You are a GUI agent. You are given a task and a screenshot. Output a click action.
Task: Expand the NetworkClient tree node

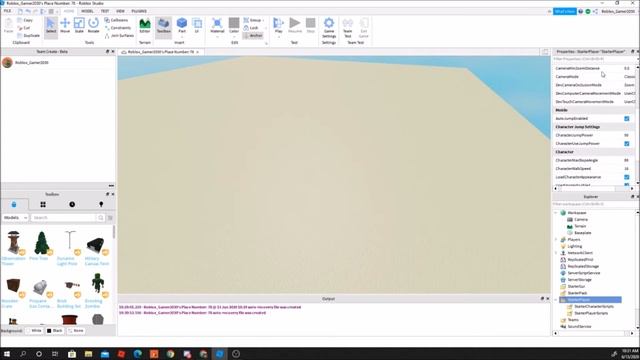click(556, 253)
